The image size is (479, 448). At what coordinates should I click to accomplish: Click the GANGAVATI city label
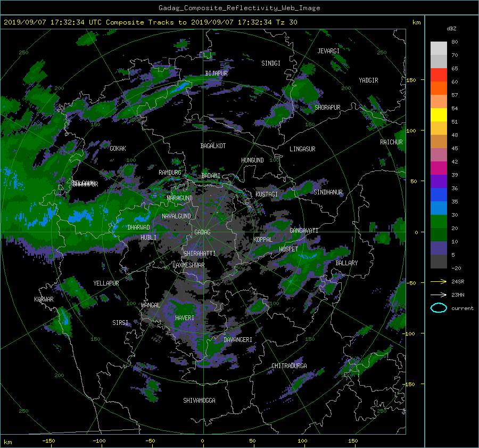click(x=304, y=231)
